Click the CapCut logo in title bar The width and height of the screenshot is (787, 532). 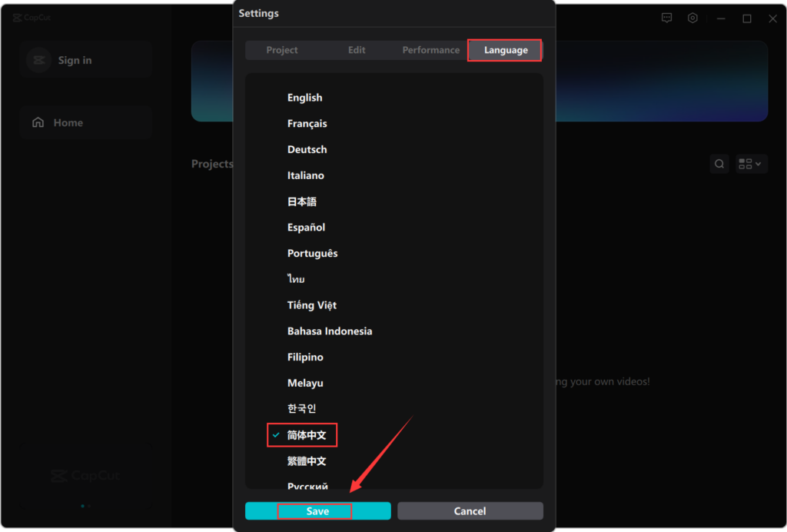[32, 18]
